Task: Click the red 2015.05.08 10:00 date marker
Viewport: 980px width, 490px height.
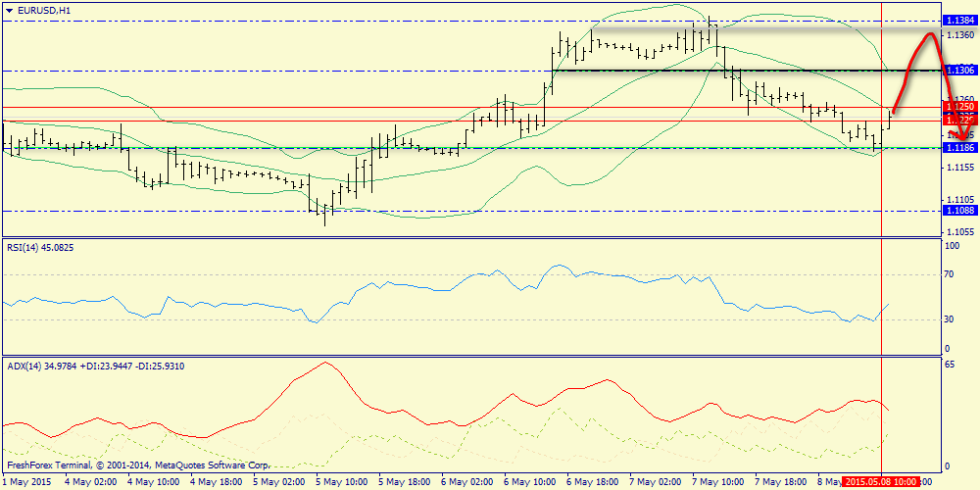Action: pyautogui.click(x=880, y=481)
